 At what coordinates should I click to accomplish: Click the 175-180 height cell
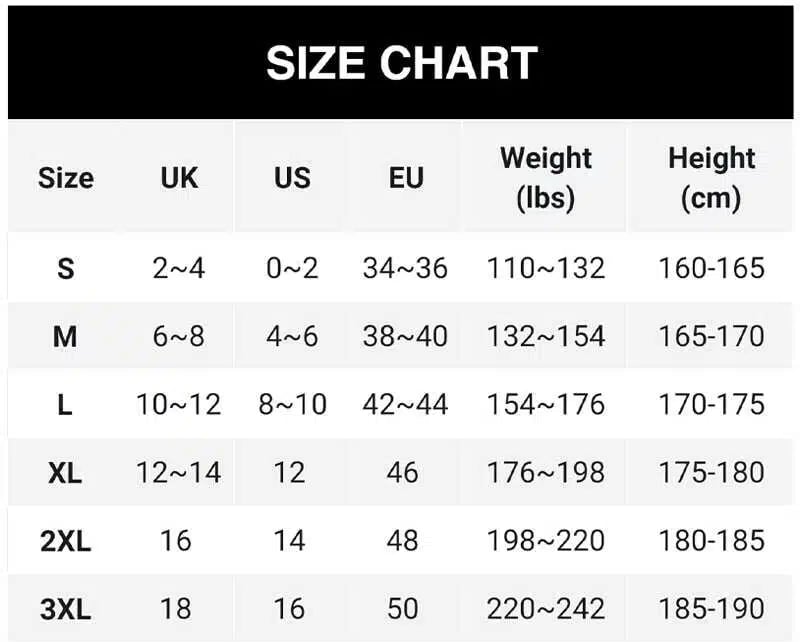click(712, 473)
